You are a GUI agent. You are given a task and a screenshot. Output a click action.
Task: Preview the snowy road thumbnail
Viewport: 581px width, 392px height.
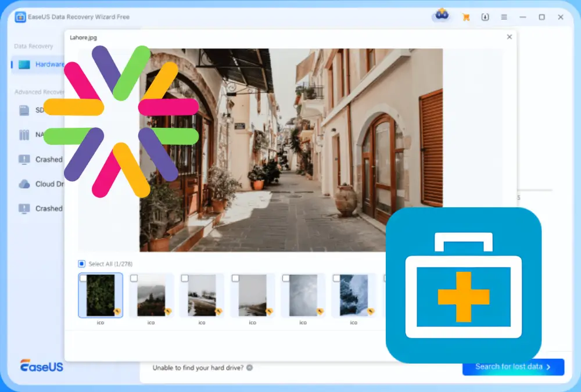pyautogui.click(x=202, y=295)
